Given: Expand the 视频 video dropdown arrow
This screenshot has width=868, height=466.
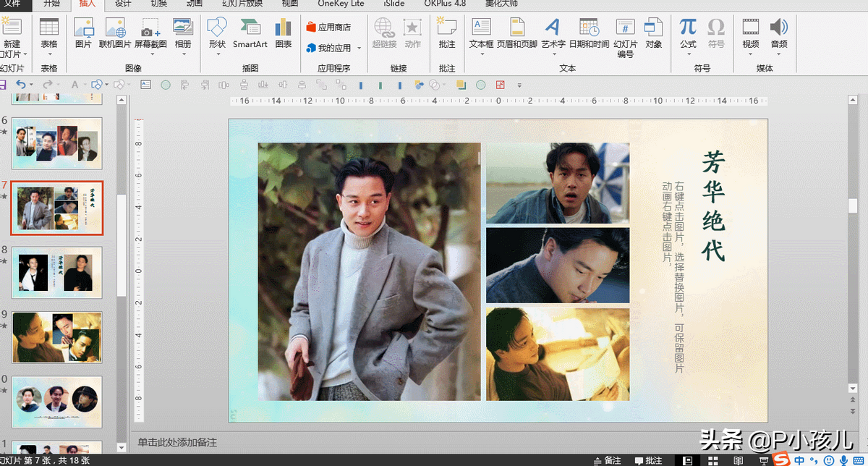Looking at the screenshot, I should click(751, 54).
